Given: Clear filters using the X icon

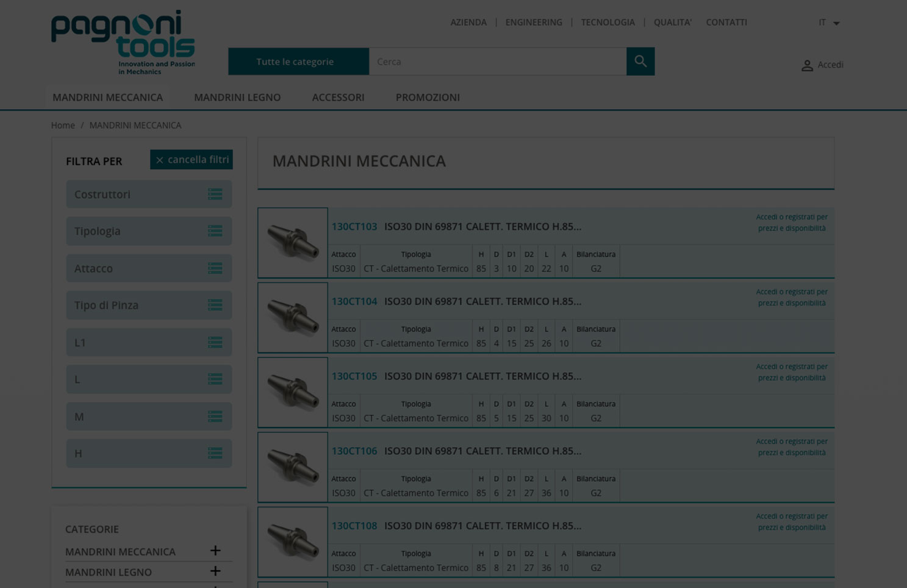Looking at the screenshot, I should click(x=160, y=160).
